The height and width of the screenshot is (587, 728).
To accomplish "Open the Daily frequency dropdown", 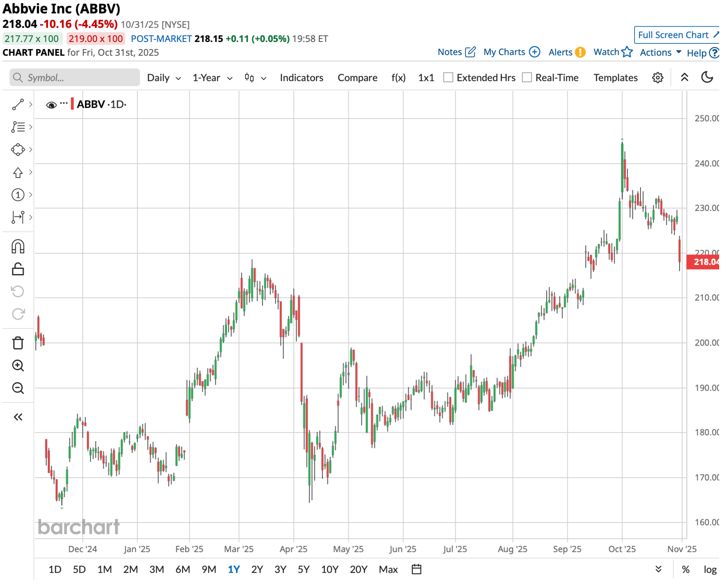I will (164, 78).
